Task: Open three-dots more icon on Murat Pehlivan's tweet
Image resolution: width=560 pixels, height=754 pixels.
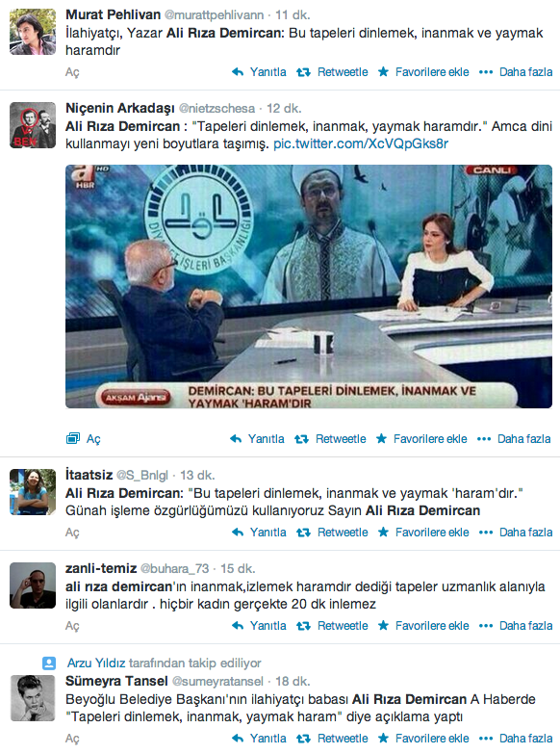Action: (486, 72)
